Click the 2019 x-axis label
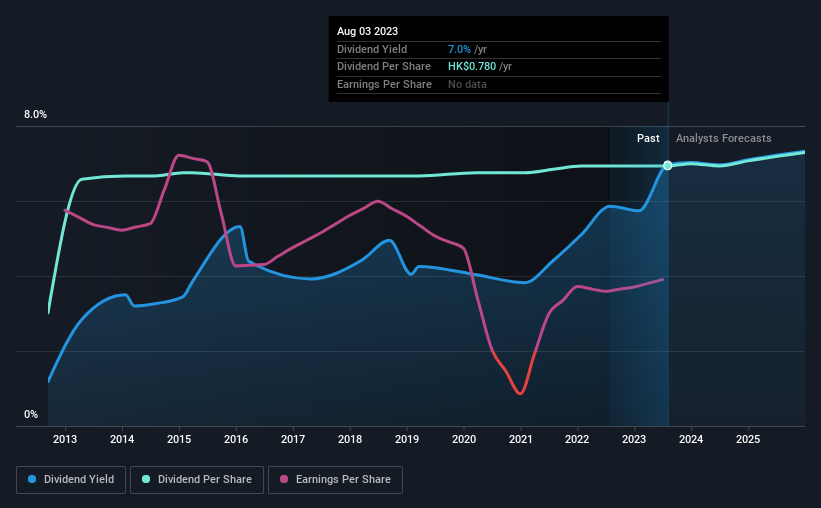Viewport: 821px width, 508px height. coord(407,439)
